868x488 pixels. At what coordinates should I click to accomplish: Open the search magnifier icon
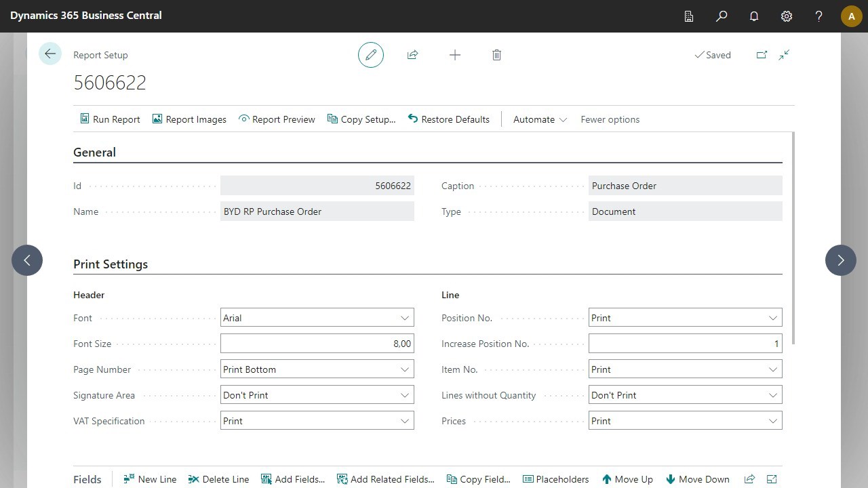coord(722,16)
